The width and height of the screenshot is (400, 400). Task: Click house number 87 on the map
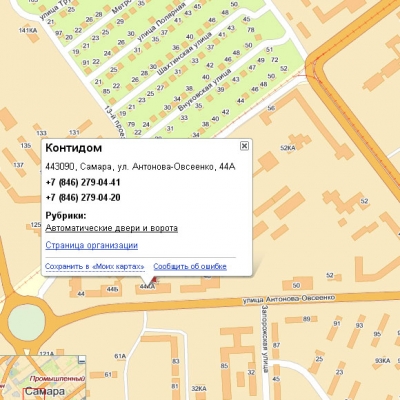[276, 345]
